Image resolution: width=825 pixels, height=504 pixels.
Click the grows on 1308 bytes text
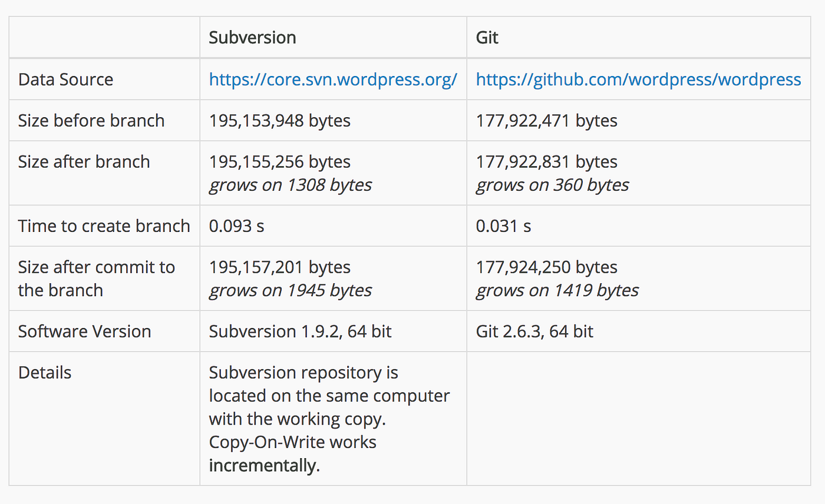(x=291, y=185)
